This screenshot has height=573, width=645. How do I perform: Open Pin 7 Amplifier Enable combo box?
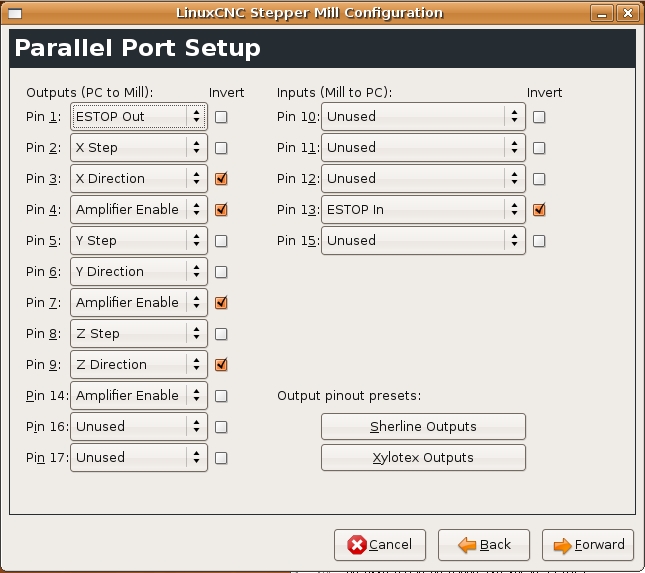click(x=139, y=303)
